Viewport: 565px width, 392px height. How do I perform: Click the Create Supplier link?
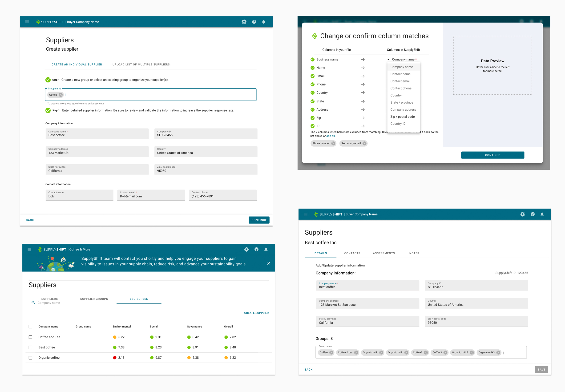pyautogui.click(x=256, y=313)
